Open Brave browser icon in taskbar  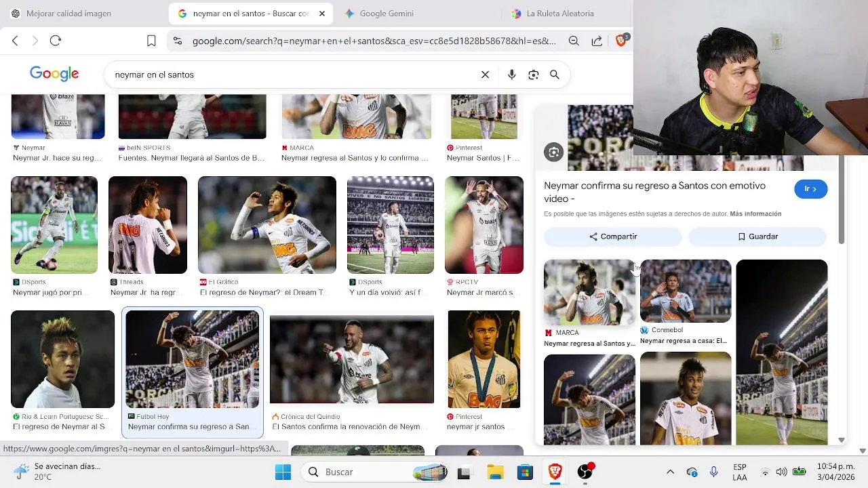(555, 472)
